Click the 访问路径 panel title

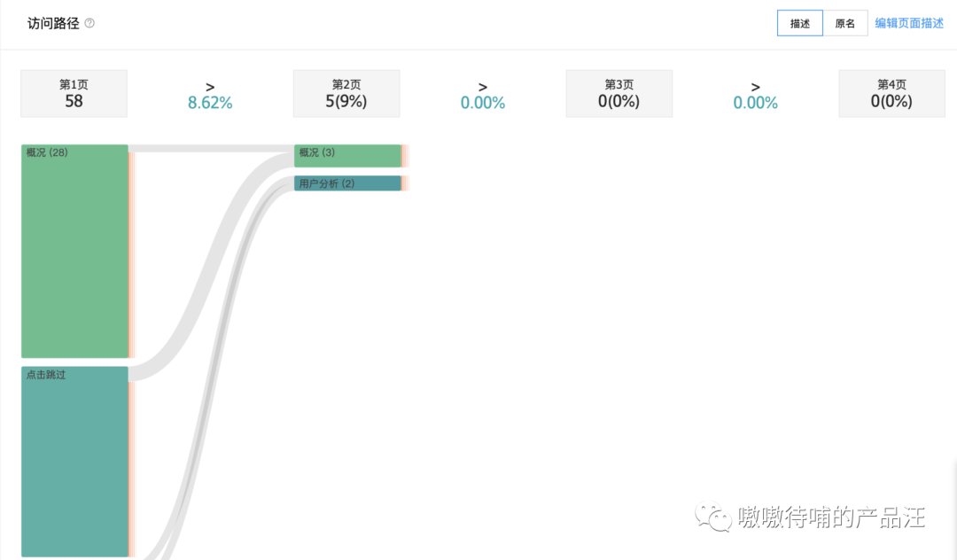pos(53,23)
